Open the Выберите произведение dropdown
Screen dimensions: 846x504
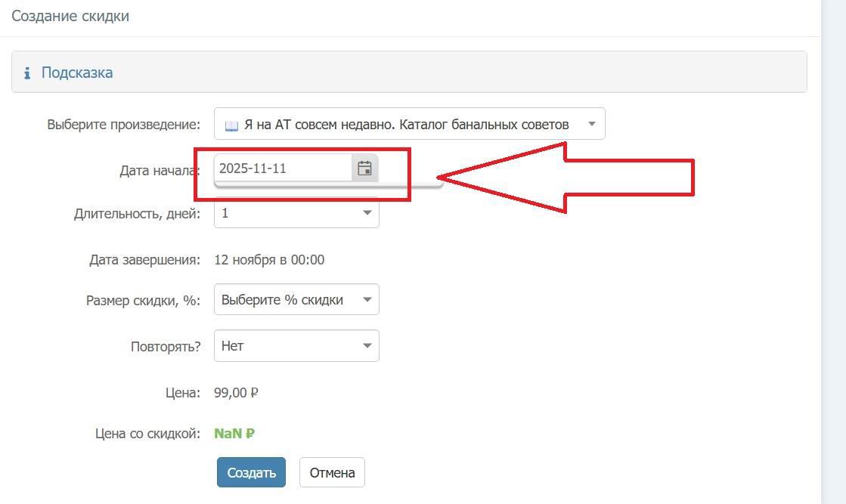410,124
